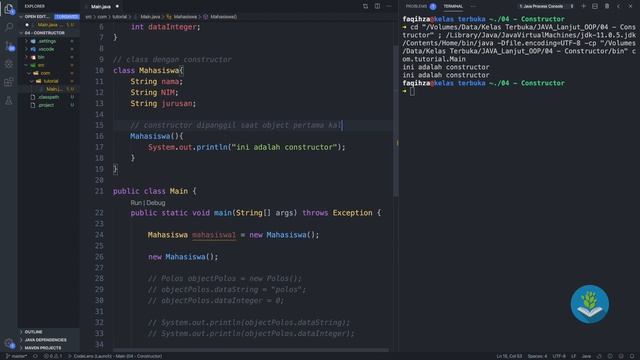Click line number 21 in the gutter
640x360 pixels.
coord(99,191)
